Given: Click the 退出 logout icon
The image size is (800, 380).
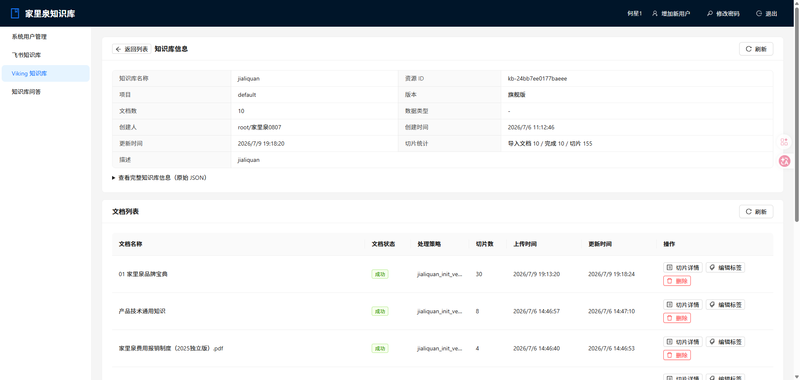Looking at the screenshot, I should [x=759, y=14].
